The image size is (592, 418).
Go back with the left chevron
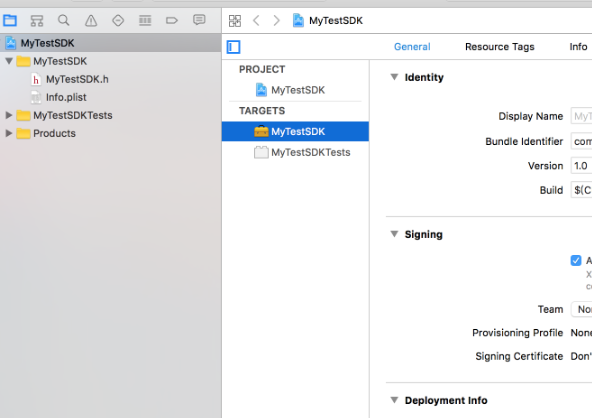point(256,20)
